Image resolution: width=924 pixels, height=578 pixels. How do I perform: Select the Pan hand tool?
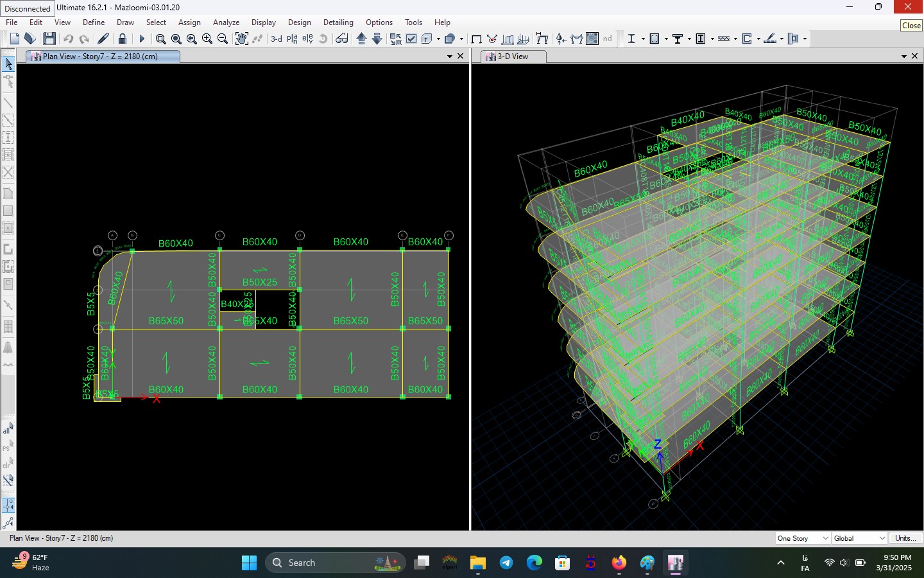click(241, 39)
